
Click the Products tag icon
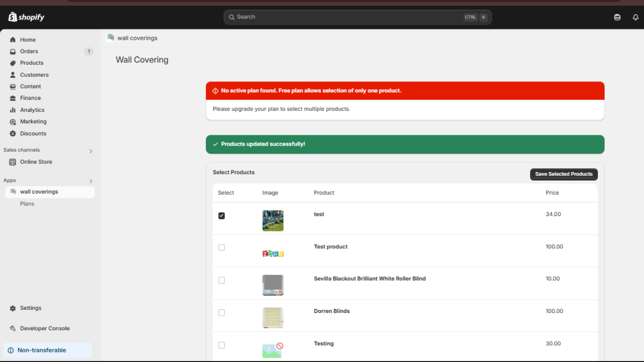click(x=13, y=63)
